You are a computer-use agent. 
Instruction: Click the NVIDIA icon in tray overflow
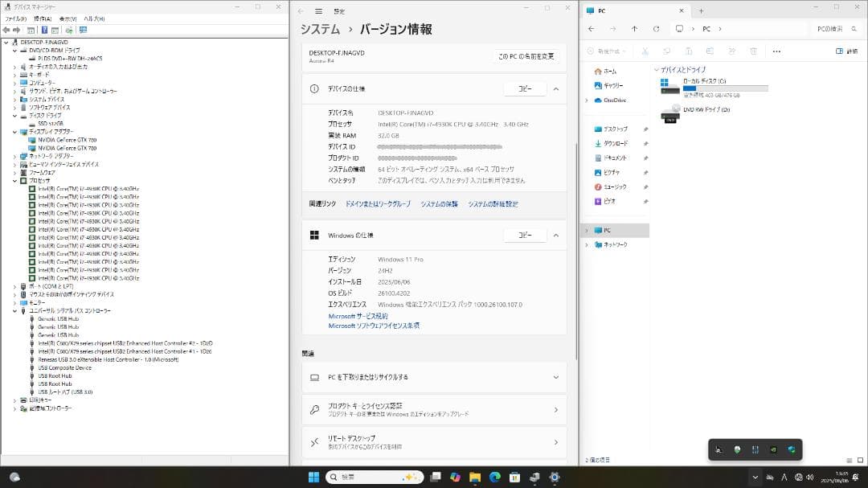click(773, 450)
